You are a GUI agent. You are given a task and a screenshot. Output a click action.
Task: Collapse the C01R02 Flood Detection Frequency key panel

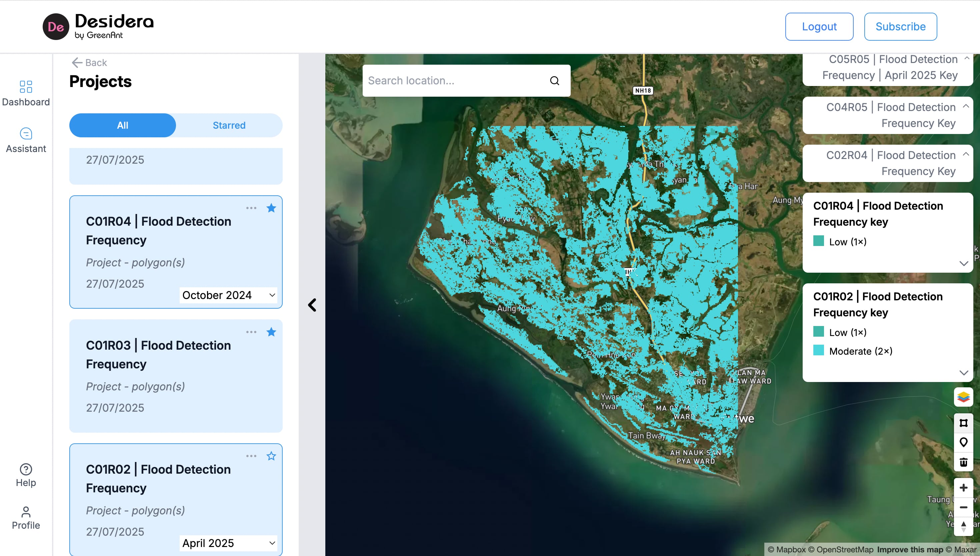[x=964, y=373]
